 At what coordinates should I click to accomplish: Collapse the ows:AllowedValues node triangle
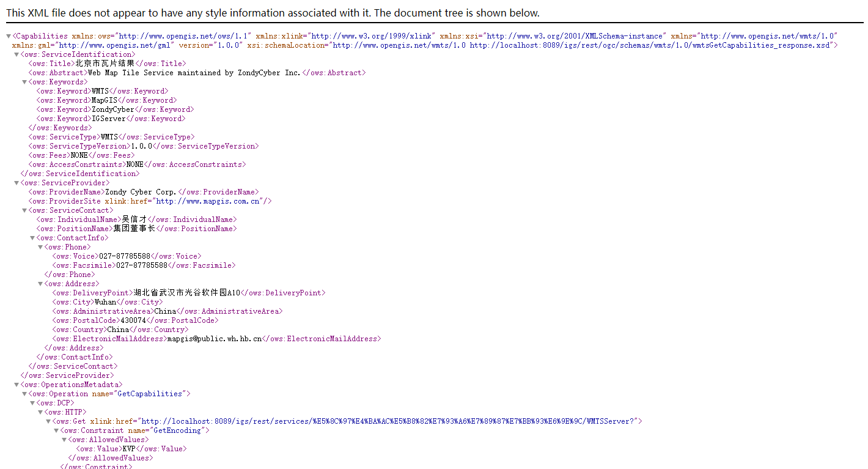pos(64,440)
